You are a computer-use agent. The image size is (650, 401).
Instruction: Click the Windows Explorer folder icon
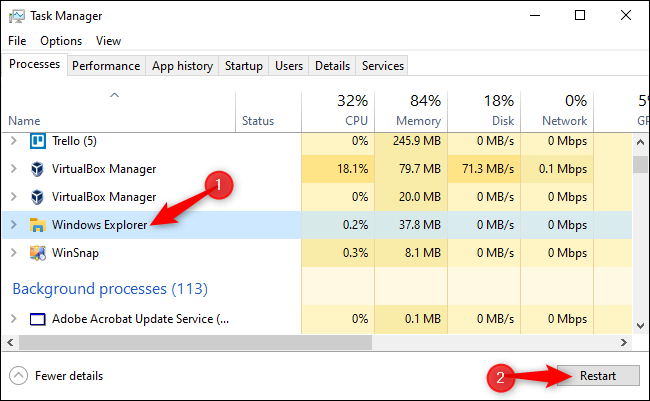(39, 225)
